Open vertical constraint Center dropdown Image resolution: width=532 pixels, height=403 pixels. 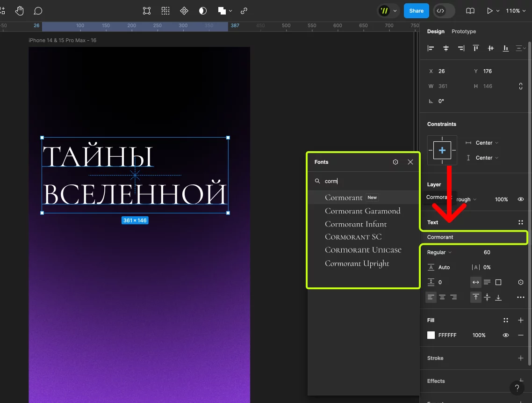coord(487,158)
